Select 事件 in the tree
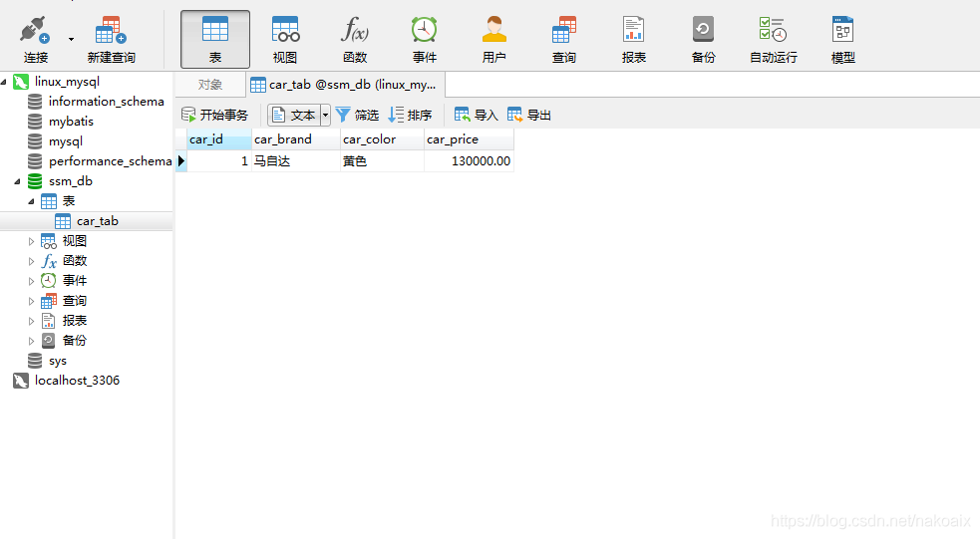Image resolution: width=980 pixels, height=539 pixels. pos(75,281)
